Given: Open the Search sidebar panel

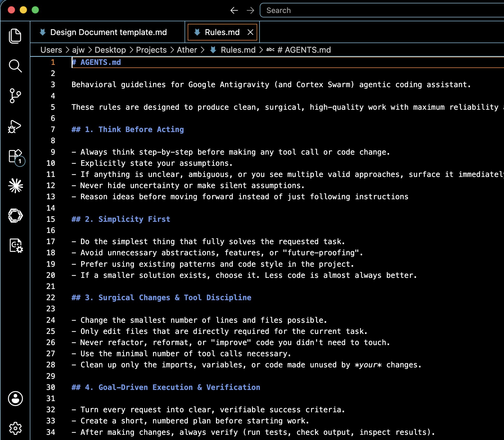Looking at the screenshot, I should pos(15,66).
